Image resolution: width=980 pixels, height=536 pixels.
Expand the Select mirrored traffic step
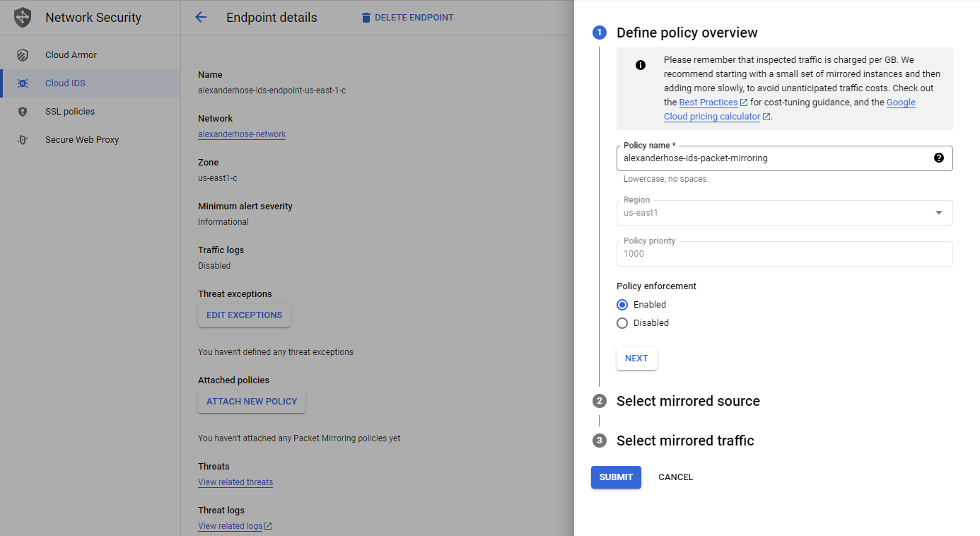click(x=685, y=441)
